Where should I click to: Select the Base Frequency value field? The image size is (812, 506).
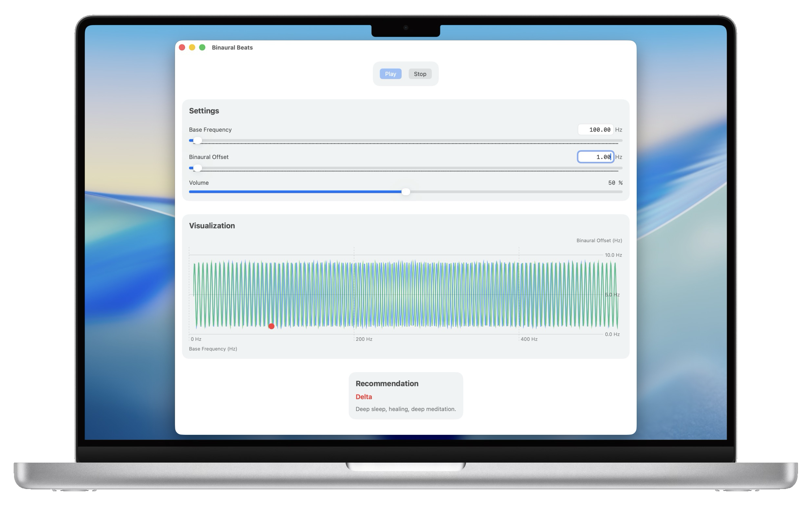pyautogui.click(x=596, y=130)
